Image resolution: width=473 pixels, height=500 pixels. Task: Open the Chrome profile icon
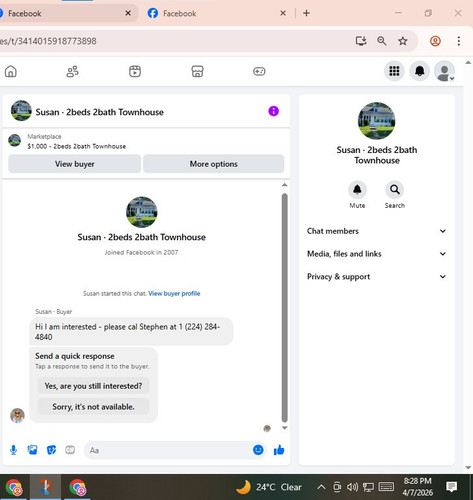coord(435,41)
